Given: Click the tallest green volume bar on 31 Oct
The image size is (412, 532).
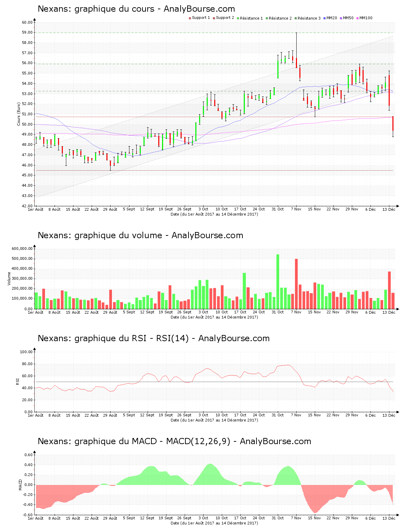Looking at the screenshot, I should click(x=278, y=281).
